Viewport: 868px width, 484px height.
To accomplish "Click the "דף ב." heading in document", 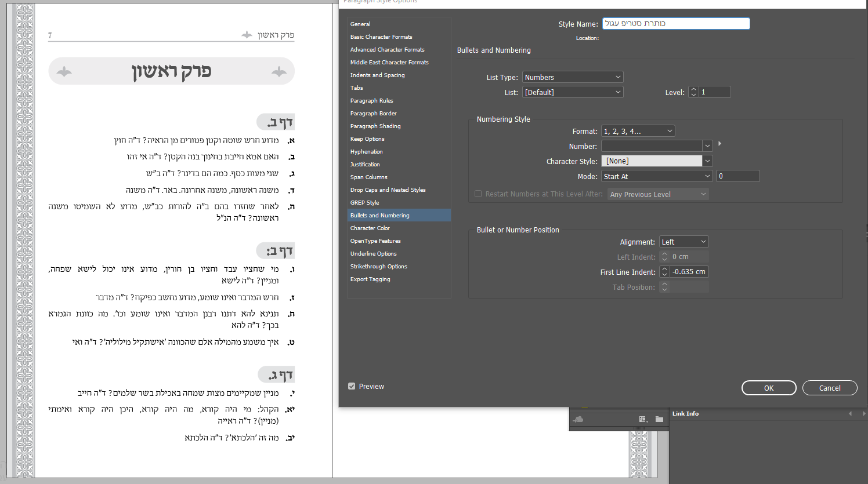I will tap(276, 122).
